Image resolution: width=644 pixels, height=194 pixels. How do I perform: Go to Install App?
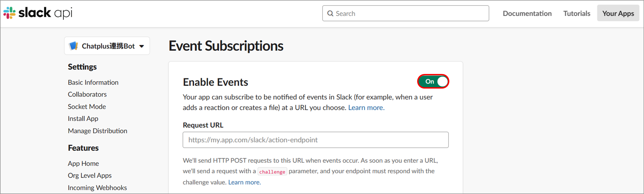[x=83, y=119]
